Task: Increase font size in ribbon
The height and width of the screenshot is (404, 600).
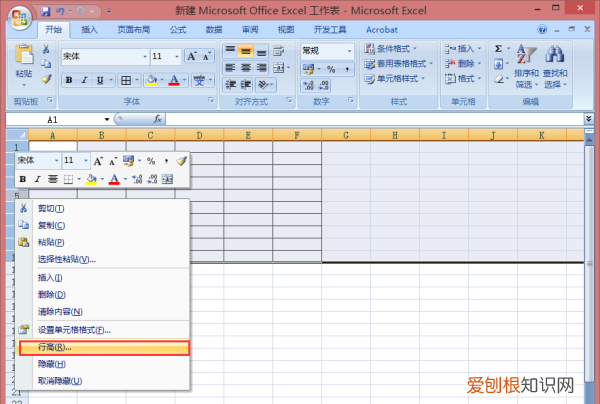Action: click(x=192, y=56)
